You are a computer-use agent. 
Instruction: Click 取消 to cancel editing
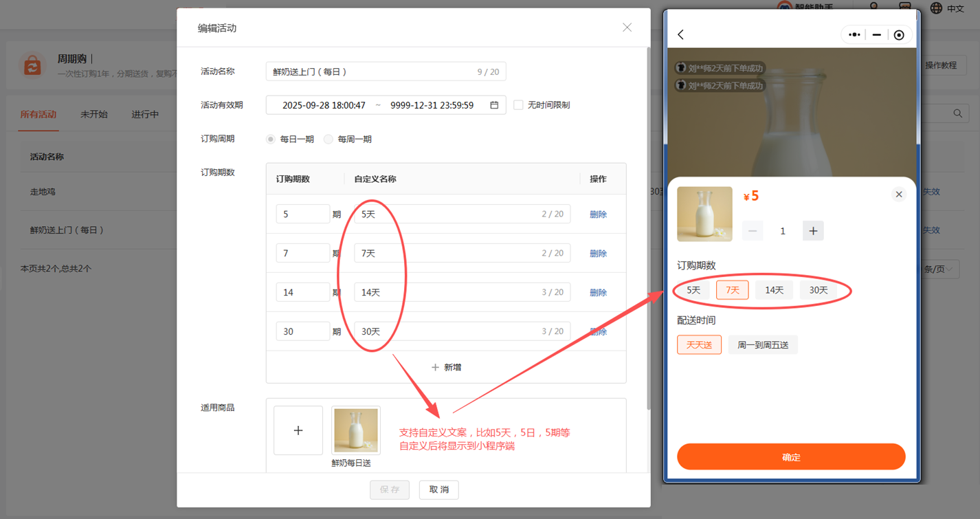438,489
